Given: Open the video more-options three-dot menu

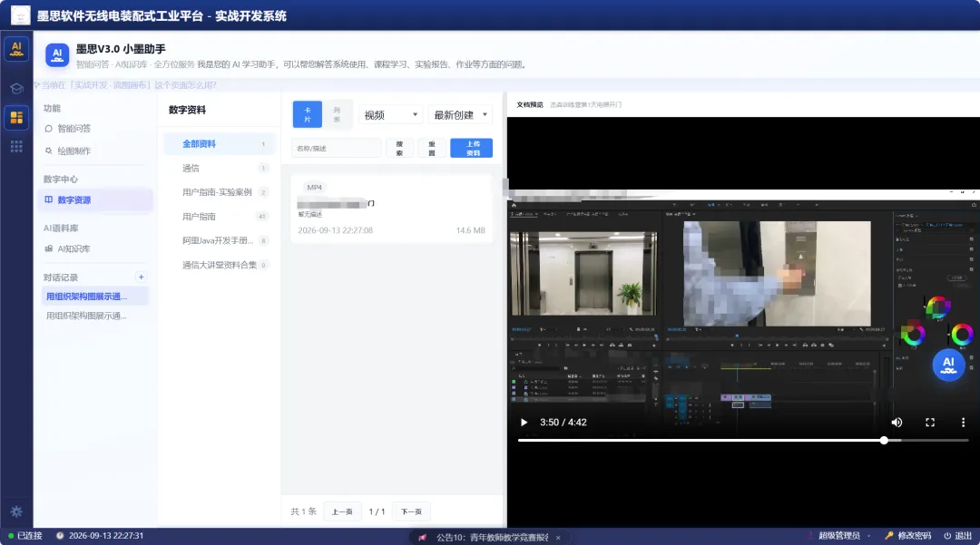Looking at the screenshot, I should click(x=963, y=423).
